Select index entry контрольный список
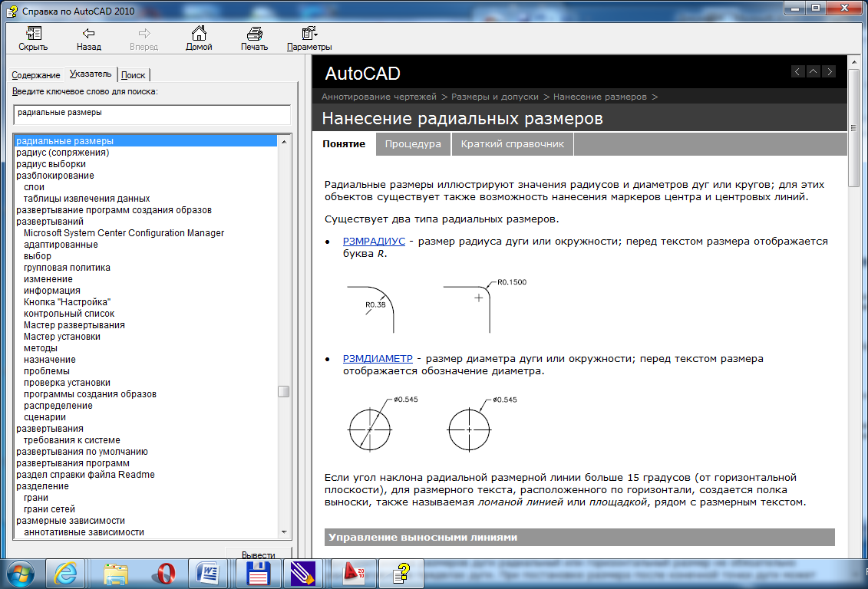This screenshot has height=589, width=868. pos(69,314)
